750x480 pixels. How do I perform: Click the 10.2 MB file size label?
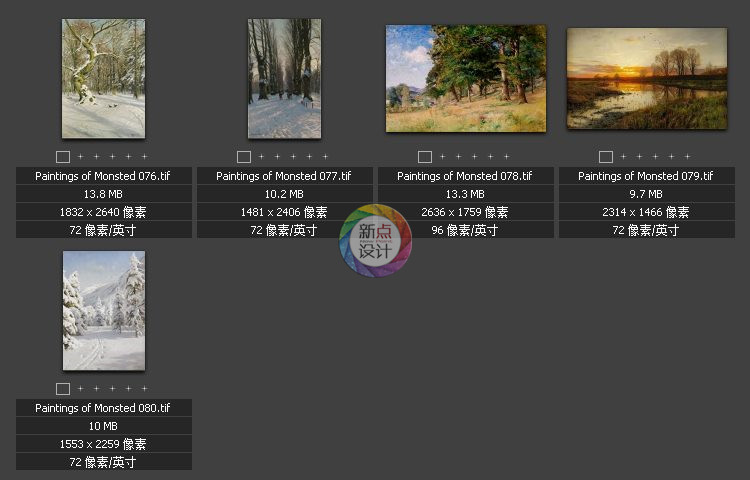point(284,194)
